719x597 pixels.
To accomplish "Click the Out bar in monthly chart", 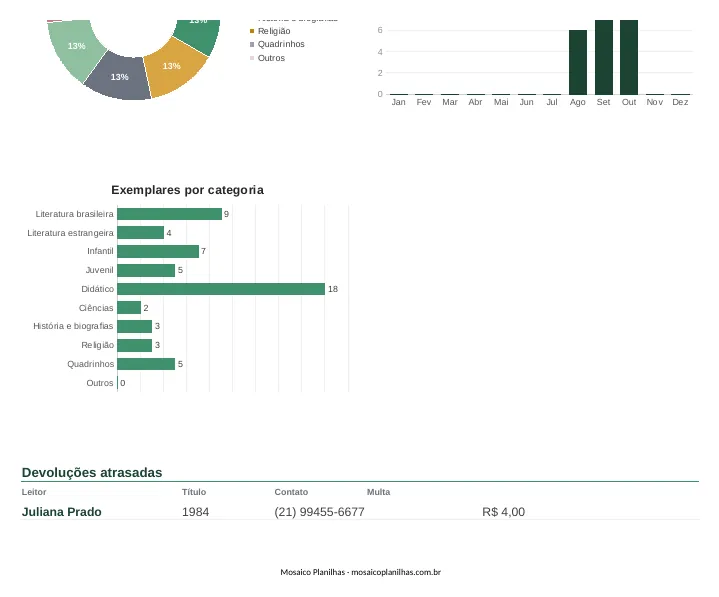I will point(629,57).
